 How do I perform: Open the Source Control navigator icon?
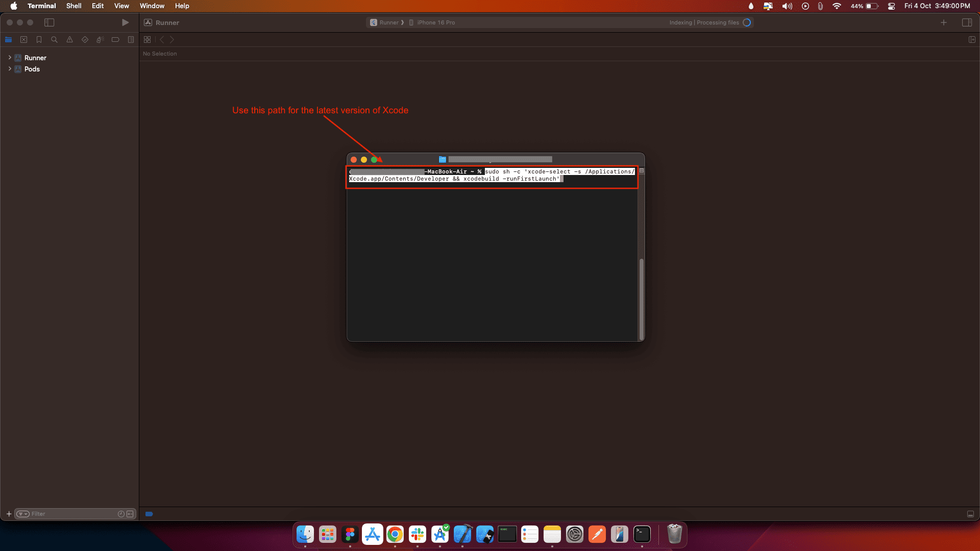pos(23,40)
